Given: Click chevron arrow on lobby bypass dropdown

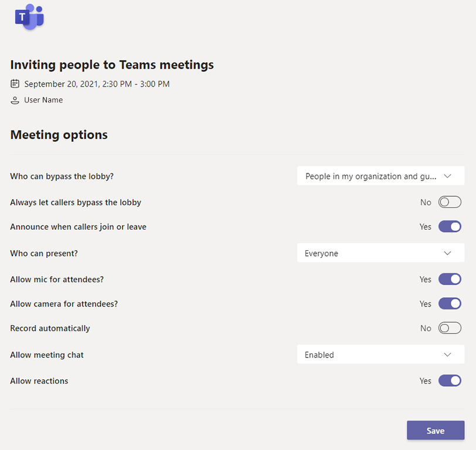Looking at the screenshot, I should [448, 176].
